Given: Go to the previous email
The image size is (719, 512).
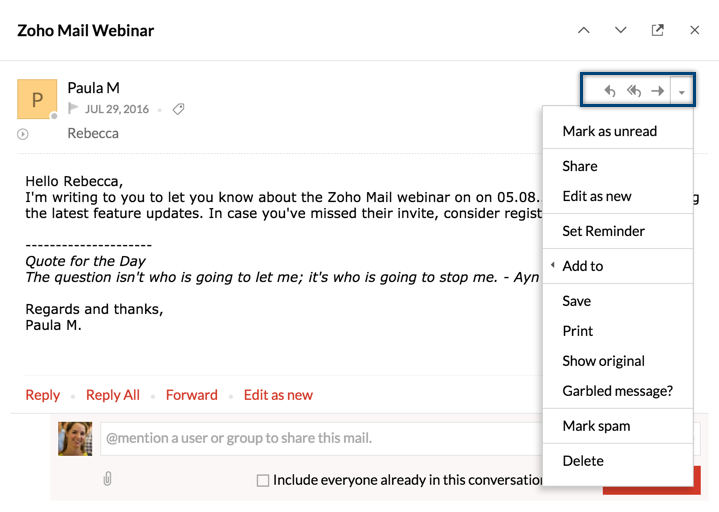Looking at the screenshot, I should (584, 30).
